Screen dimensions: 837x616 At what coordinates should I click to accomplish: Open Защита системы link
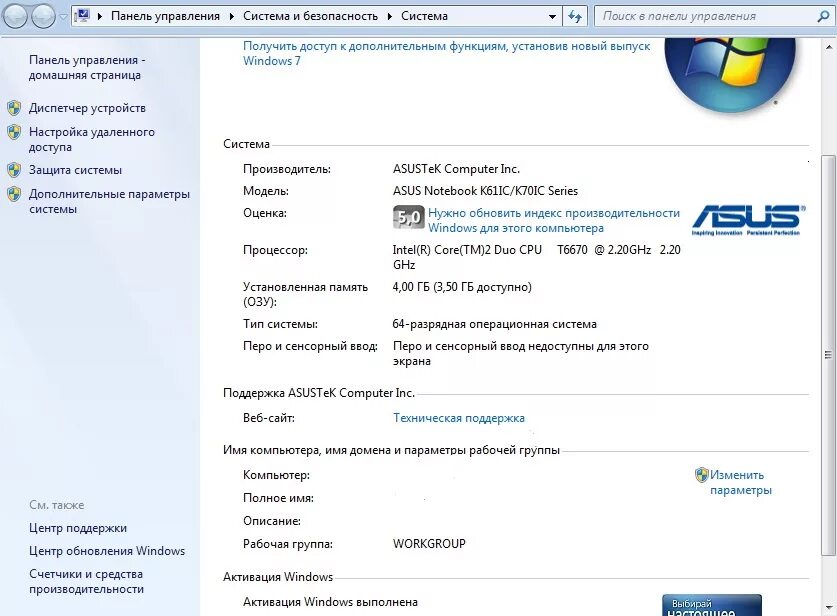(x=75, y=170)
